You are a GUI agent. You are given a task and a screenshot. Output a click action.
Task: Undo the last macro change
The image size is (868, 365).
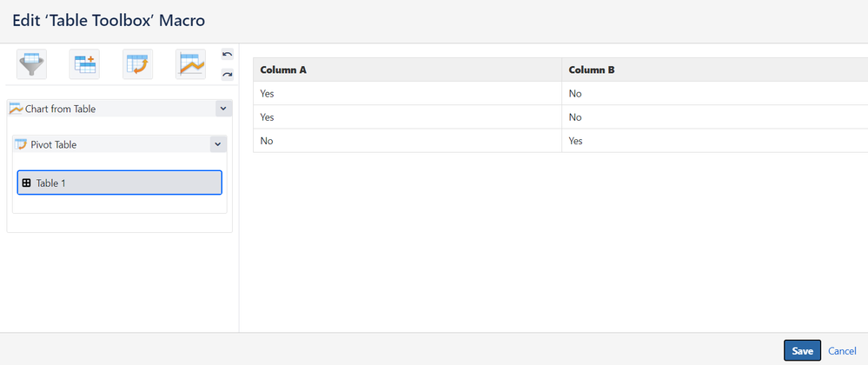click(x=228, y=55)
